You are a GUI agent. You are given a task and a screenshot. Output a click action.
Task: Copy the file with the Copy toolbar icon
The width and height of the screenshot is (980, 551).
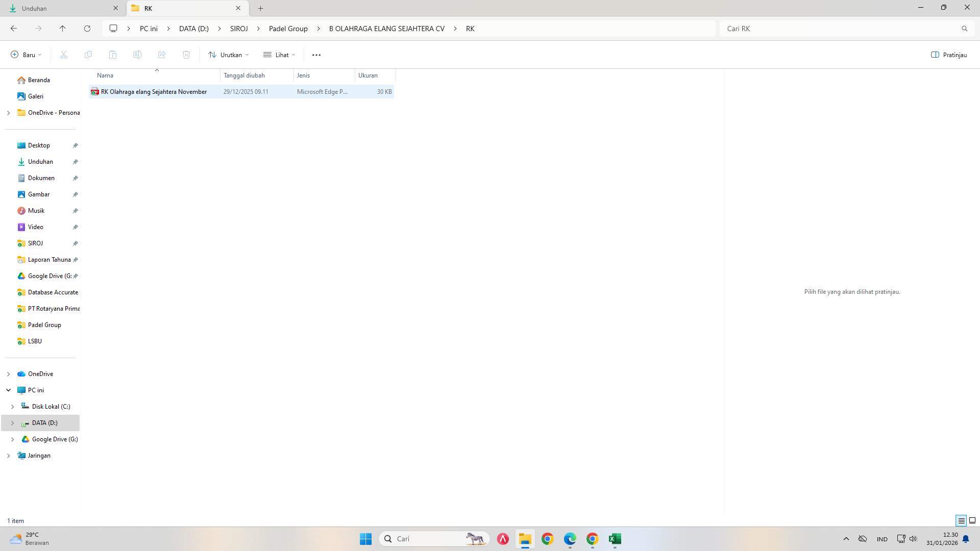(x=88, y=55)
